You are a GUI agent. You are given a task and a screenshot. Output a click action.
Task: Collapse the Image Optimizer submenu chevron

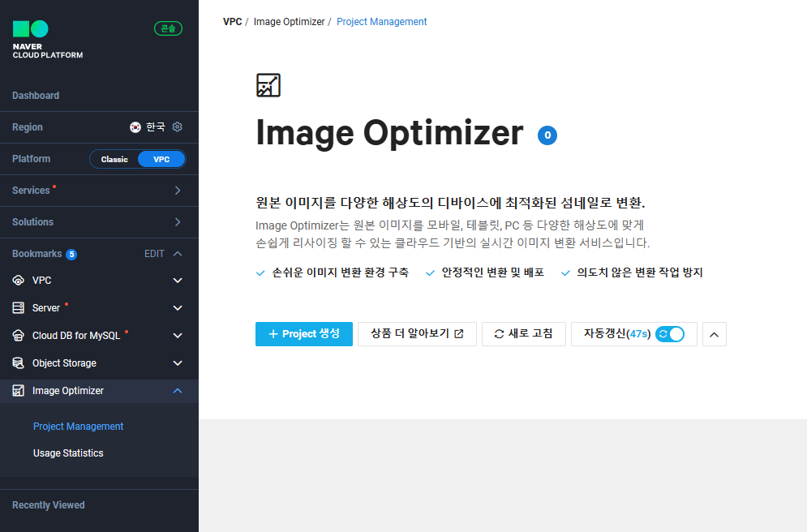click(178, 391)
